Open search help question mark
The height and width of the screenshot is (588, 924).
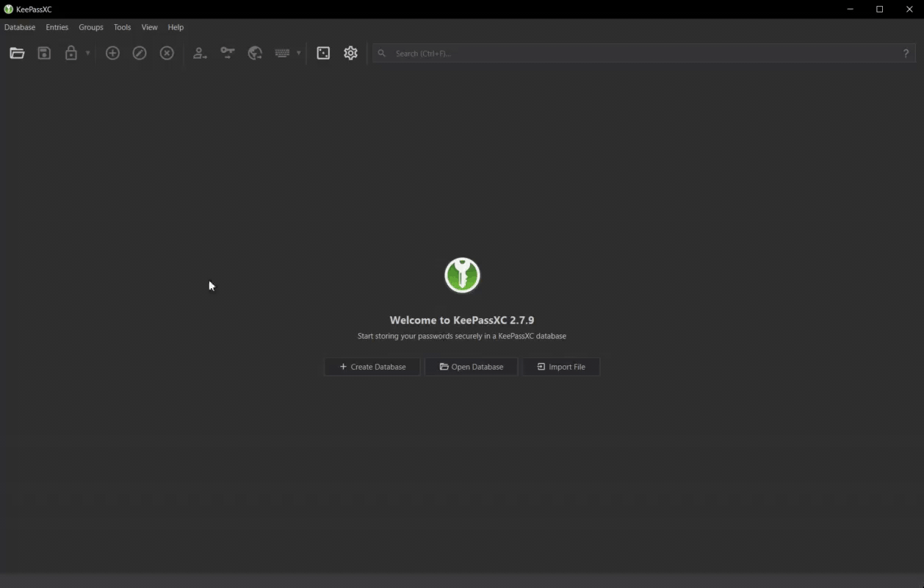click(x=906, y=53)
